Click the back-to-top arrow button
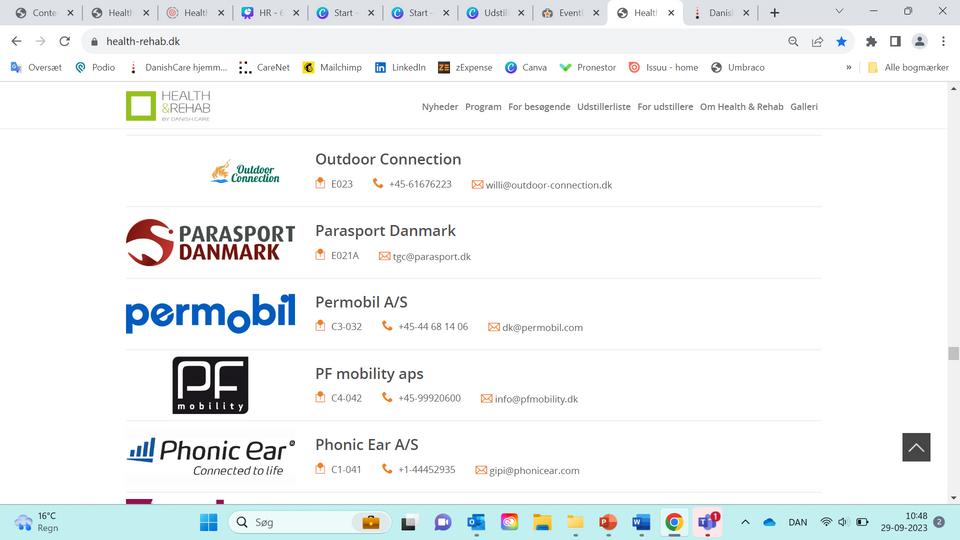 [916, 448]
